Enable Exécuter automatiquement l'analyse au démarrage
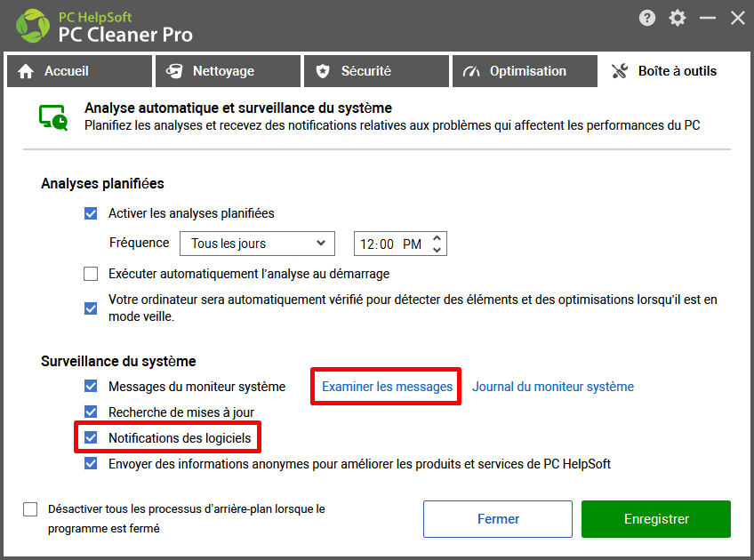The height and width of the screenshot is (560, 754). pos(91,274)
